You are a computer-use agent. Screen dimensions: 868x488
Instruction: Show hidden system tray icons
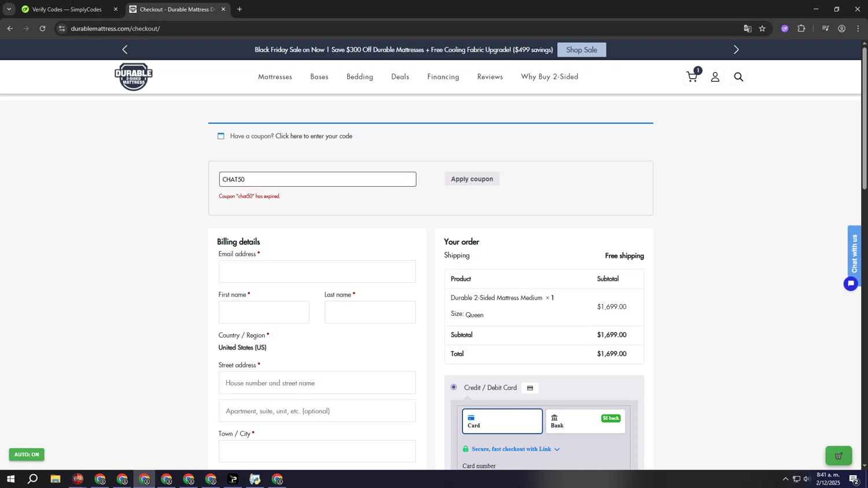coord(785,479)
